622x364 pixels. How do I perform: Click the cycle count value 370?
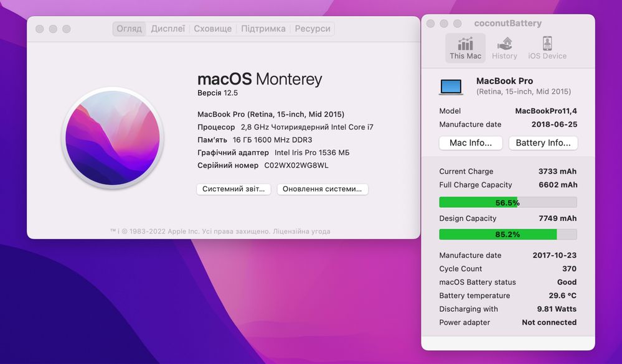click(x=569, y=269)
